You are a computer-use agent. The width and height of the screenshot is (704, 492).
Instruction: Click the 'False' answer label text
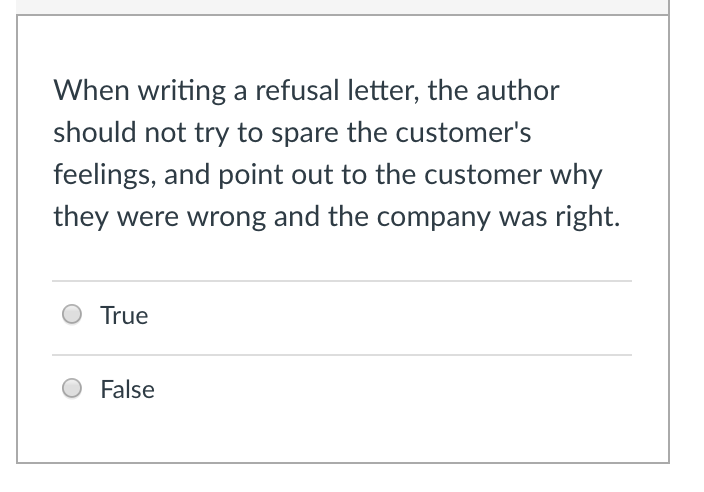click(x=128, y=389)
